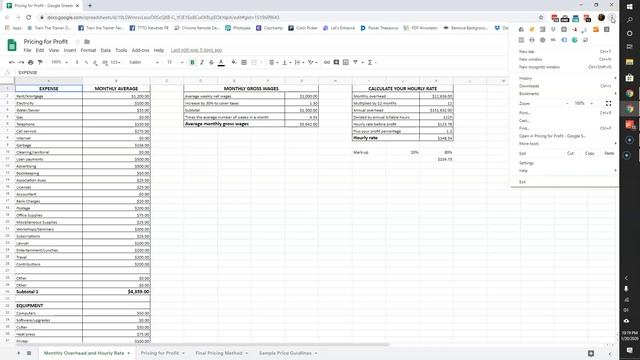This screenshot has width=640, height=360.
Task: Open the all sheets list icon
Action: [x=29, y=353]
